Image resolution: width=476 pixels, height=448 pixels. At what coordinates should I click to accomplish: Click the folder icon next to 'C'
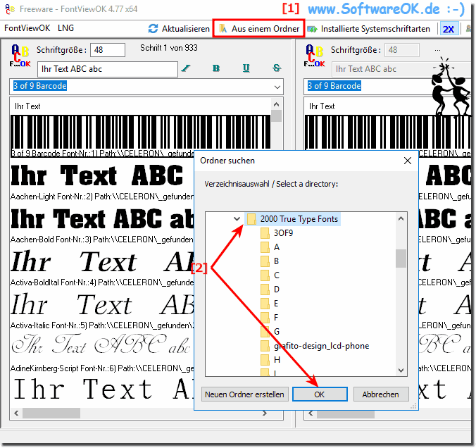(265, 275)
